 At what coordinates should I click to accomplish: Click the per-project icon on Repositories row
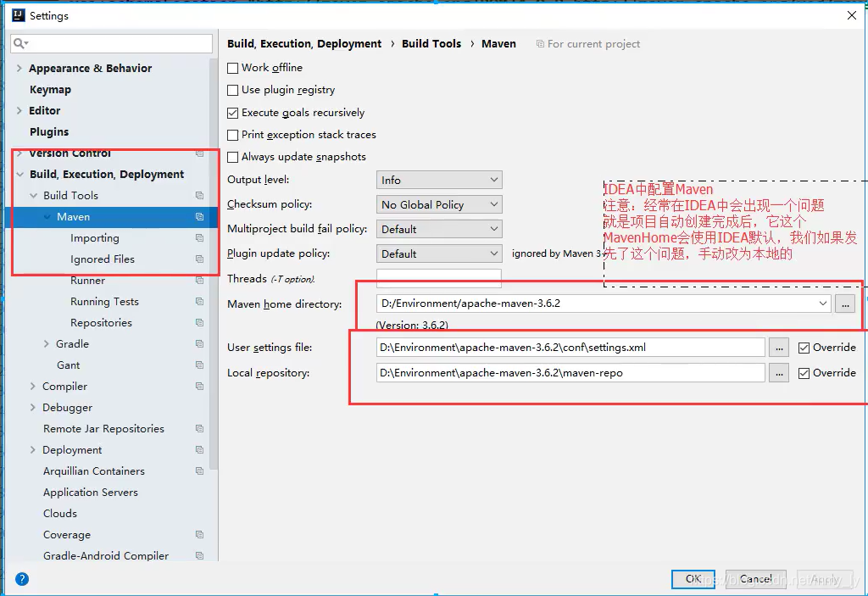coord(199,322)
